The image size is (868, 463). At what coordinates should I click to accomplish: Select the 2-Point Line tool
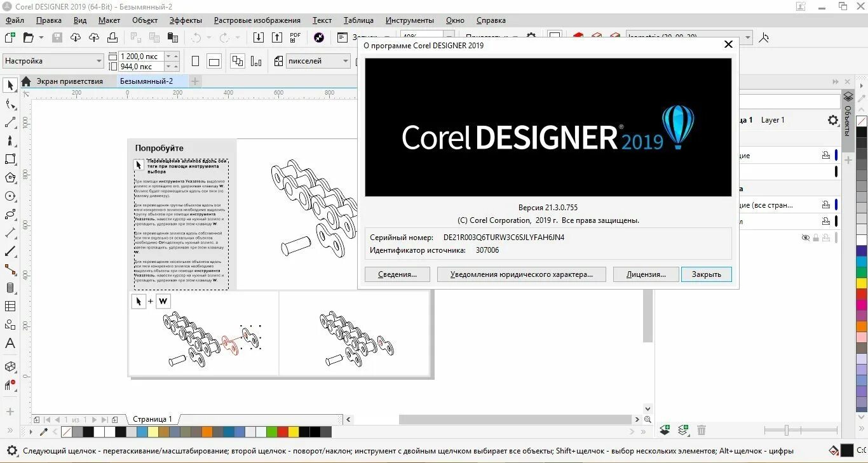click(10, 122)
